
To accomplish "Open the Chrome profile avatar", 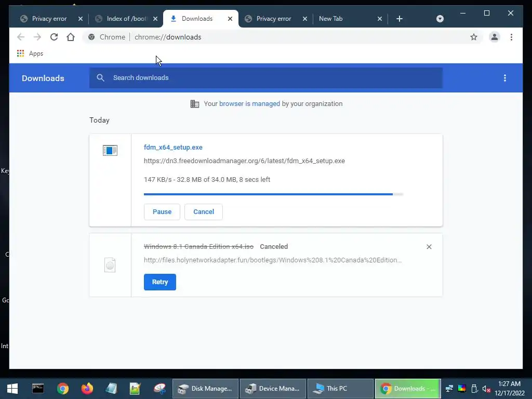I will pos(495,37).
